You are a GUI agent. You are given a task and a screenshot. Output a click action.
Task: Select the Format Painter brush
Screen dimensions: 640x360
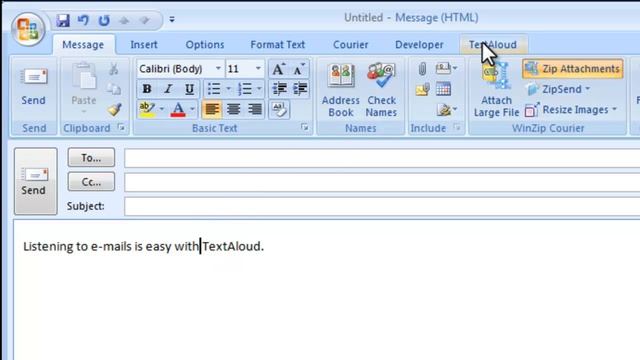(x=114, y=109)
